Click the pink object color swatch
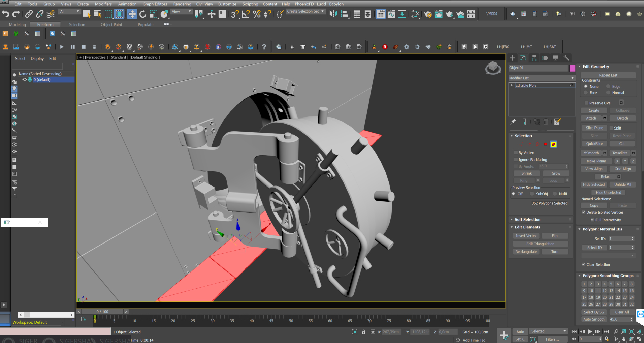644x343 pixels. click(x=572, y=68)
